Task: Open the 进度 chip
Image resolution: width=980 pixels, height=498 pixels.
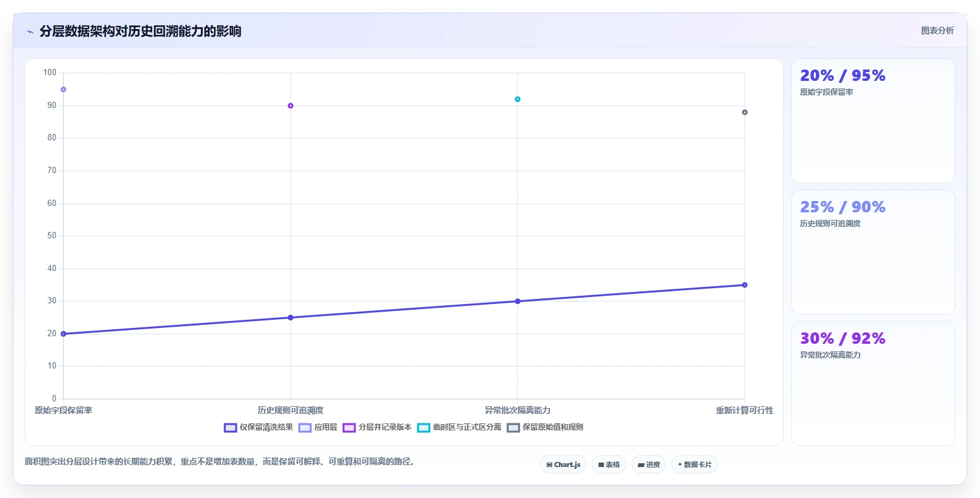Action: pyautogui.click(x=648, y=465)
